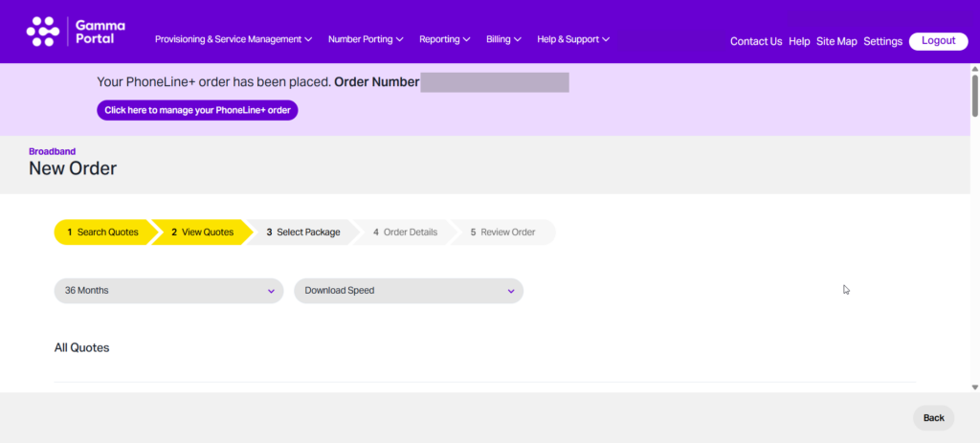Click the Gamma Portal logo
The width and height of the screenshot is (980, 443).
(76, 32)
